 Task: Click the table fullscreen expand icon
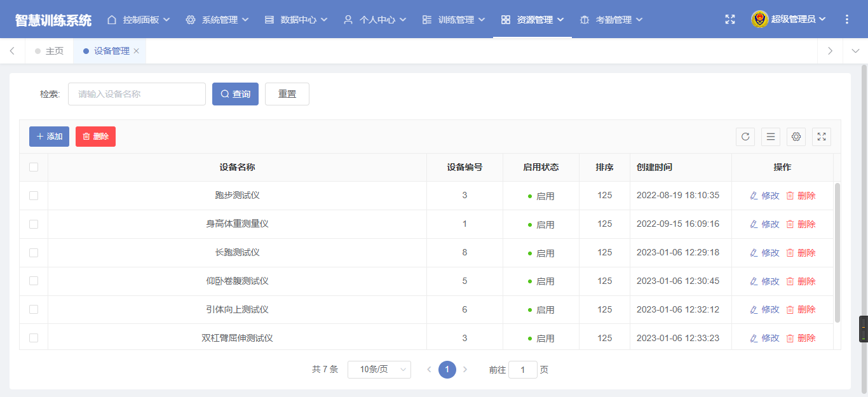click(x=822, y=137)
